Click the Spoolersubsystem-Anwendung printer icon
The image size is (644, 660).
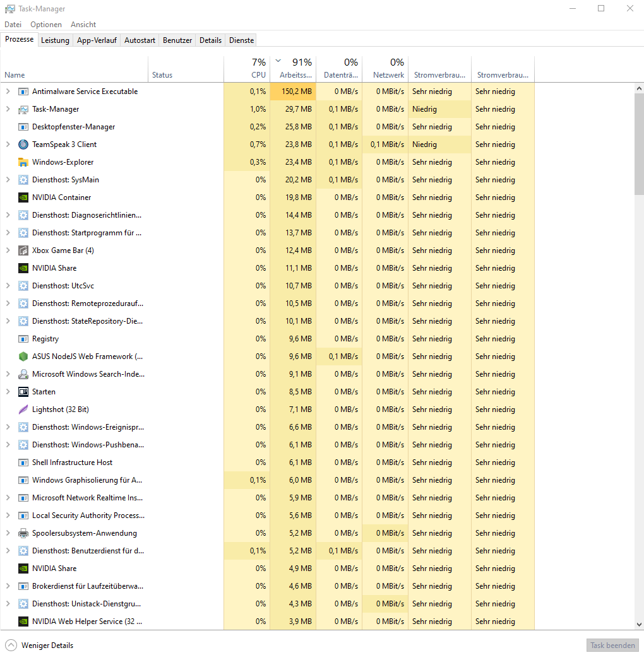coord(23,533)
